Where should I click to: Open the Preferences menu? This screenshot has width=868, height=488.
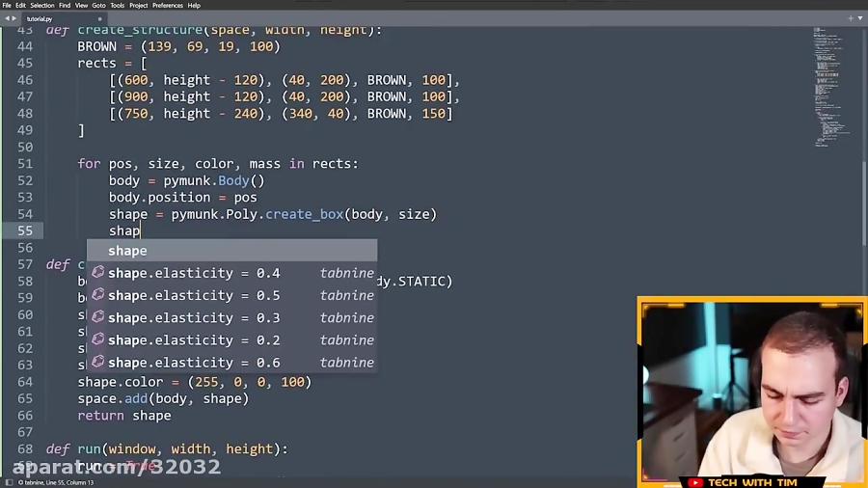168,5
